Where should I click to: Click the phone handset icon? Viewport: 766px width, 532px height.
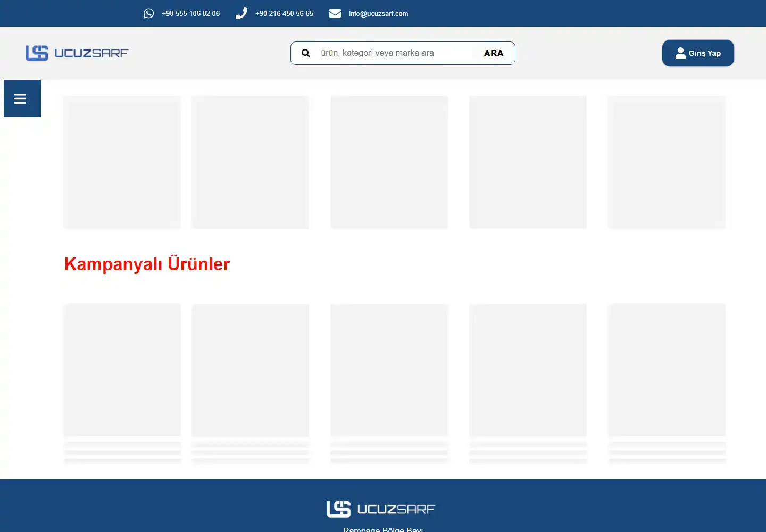(242, 13)
